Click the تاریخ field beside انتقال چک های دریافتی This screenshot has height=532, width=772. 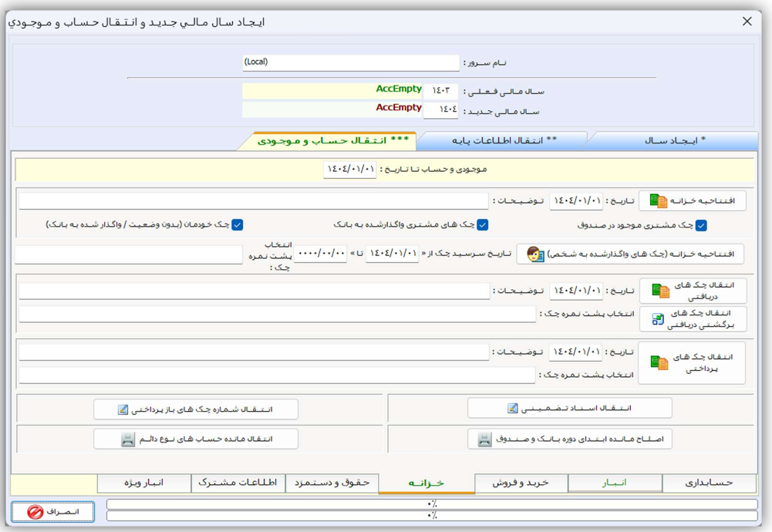[576, 291]
